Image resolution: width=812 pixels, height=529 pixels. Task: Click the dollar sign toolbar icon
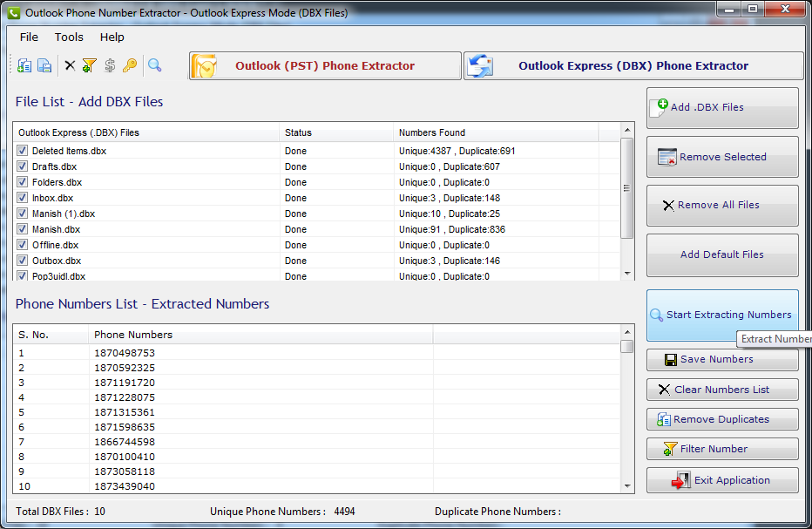(110, 65)
